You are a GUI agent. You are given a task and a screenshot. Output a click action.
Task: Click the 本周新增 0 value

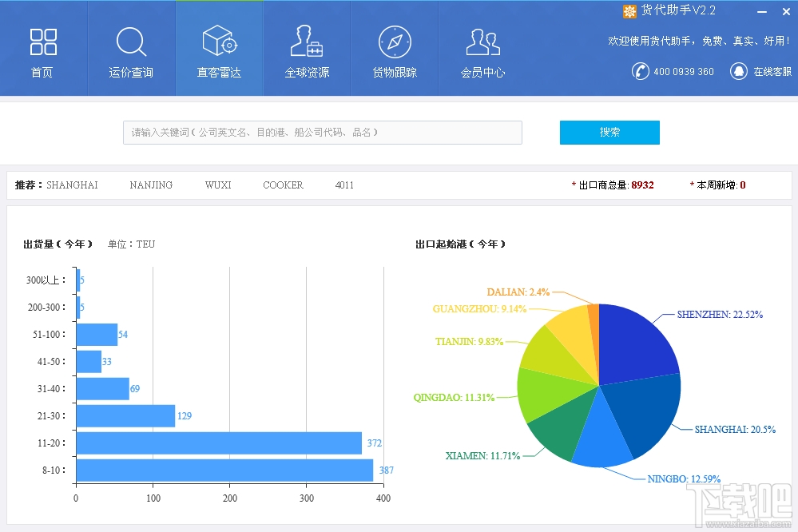743,185
